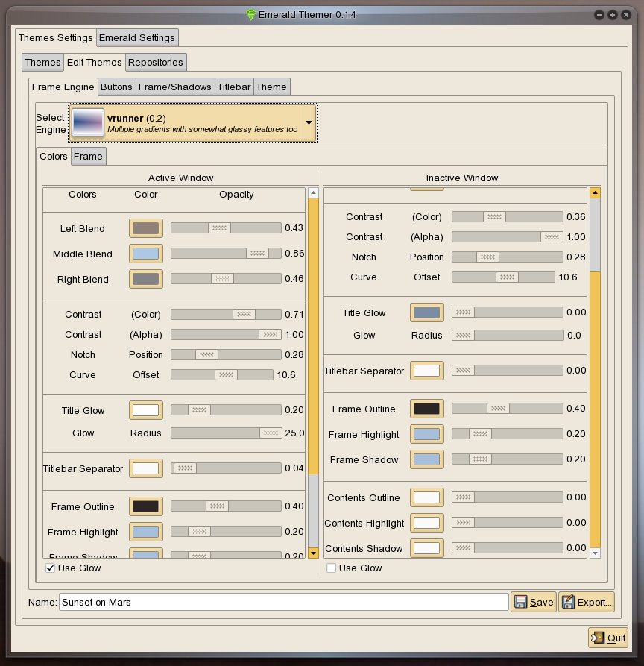Click Active Window scrollbar up arrow
This screenshot has width=644, height=666.
pos(313,193)
